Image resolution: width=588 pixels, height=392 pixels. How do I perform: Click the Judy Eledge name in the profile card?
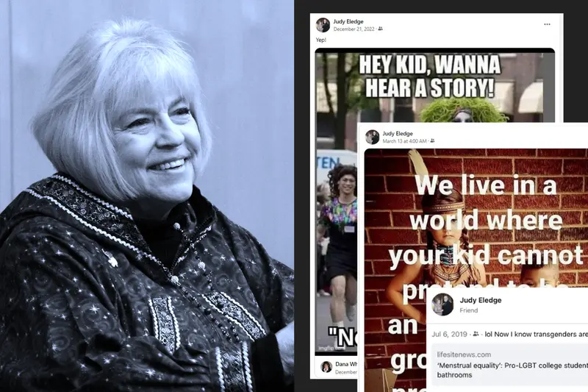click(x=481, y=300)
